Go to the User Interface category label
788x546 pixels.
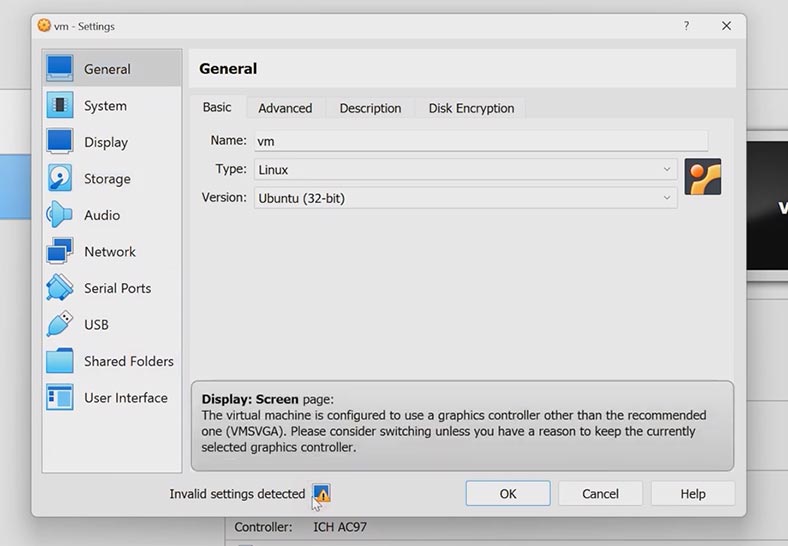pyautogui.click(x=126, y=398)
